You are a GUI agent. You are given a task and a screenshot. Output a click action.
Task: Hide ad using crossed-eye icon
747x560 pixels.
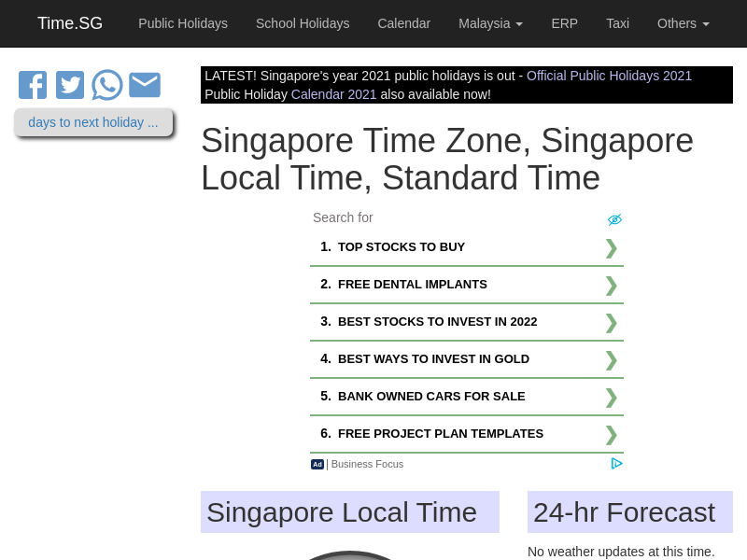click(x=614, y=219)
